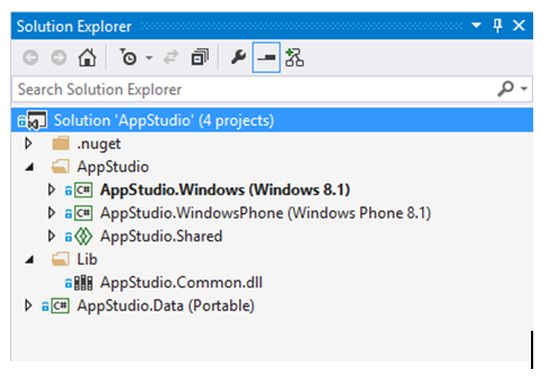This screenshot has height=388, width=550.
Task: Open Pending Changes Filter dropdown arrow
Action: [x=149, y=58]
